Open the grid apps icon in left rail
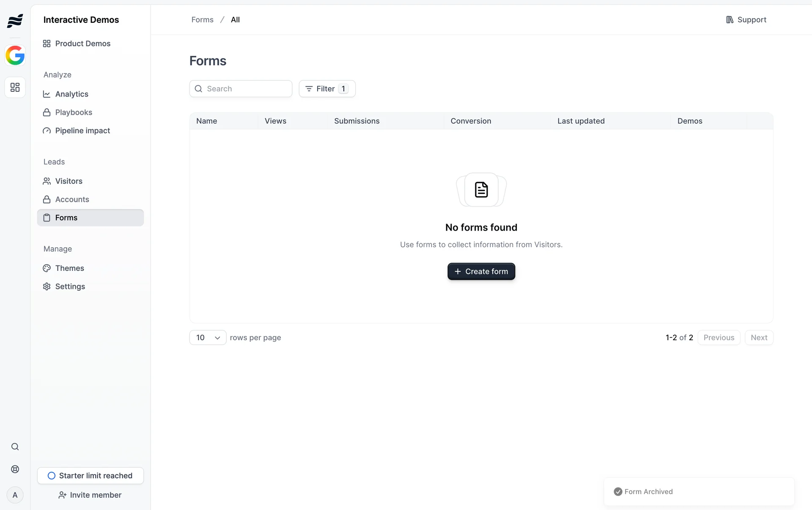812x510 pixels. pyautogui.click(x=15, y=87)
